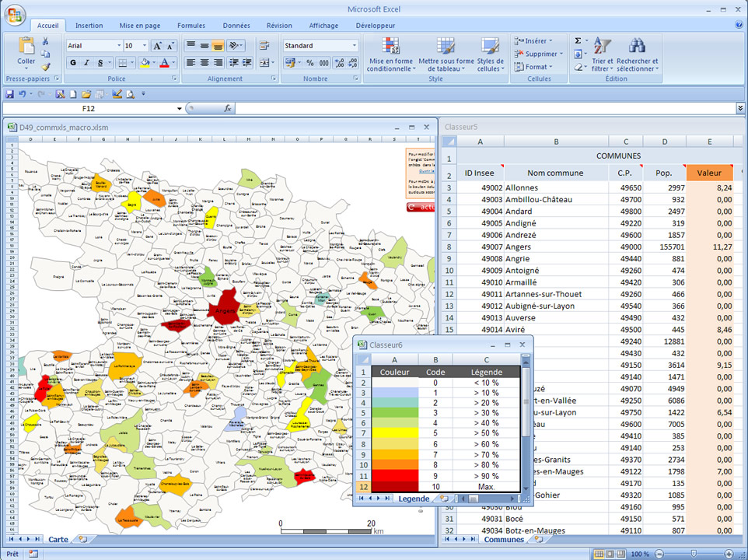The height and width of the screenshot is (560, 748).
Task: Click the fx insert function icon
Action: pos(228,109)
